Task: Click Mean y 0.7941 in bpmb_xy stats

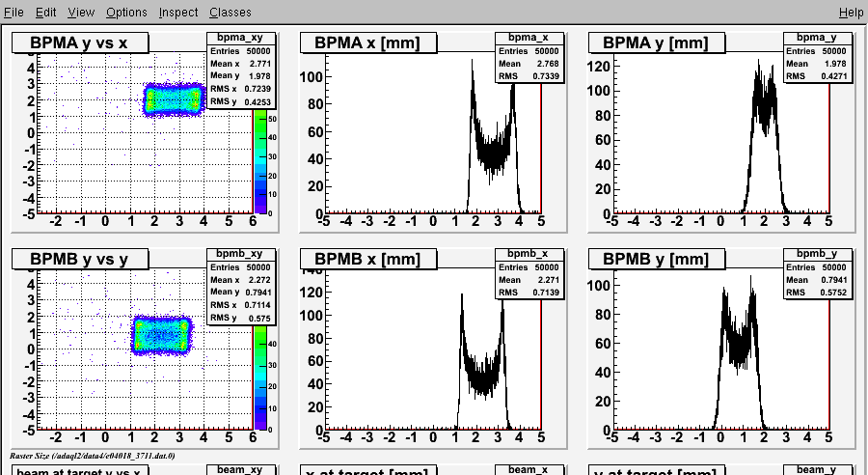Action: (240, 293)
